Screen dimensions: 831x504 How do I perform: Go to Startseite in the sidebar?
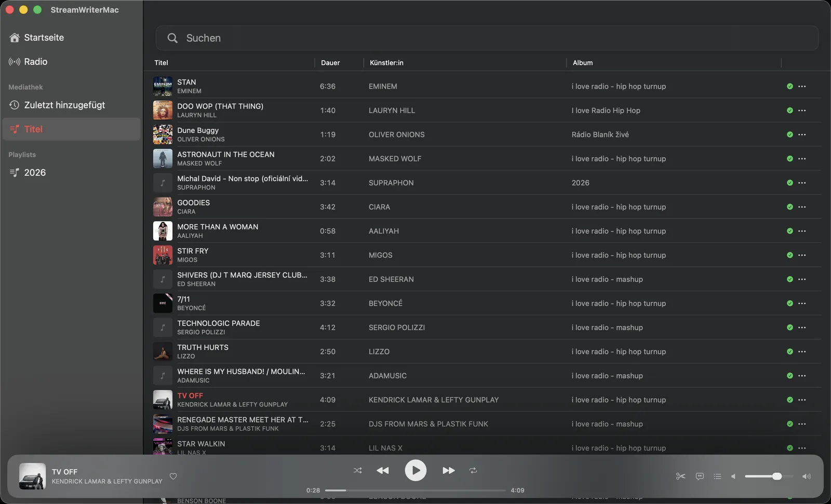[71, 37]
